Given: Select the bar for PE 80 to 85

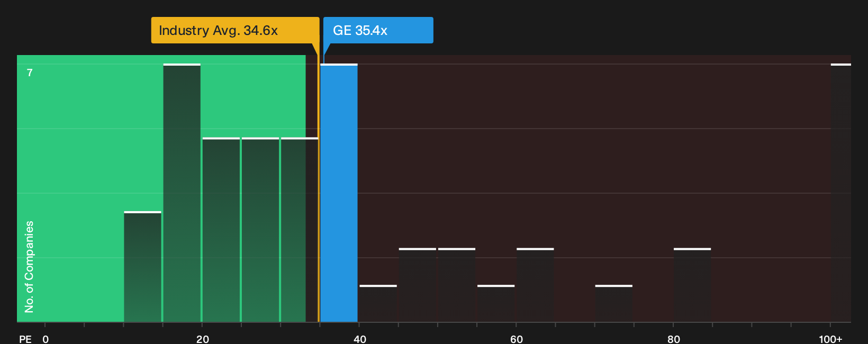Looking at the screenshot, I should click(692, 285).
